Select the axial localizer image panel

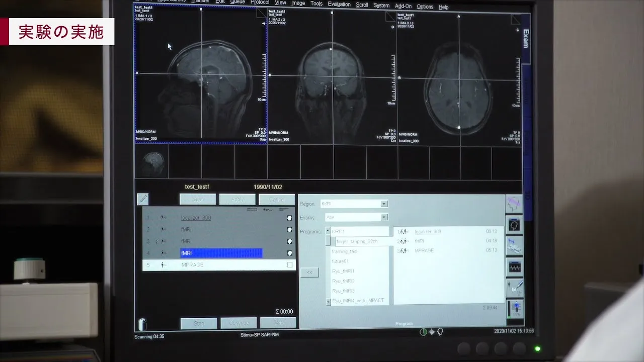point(459,79)
